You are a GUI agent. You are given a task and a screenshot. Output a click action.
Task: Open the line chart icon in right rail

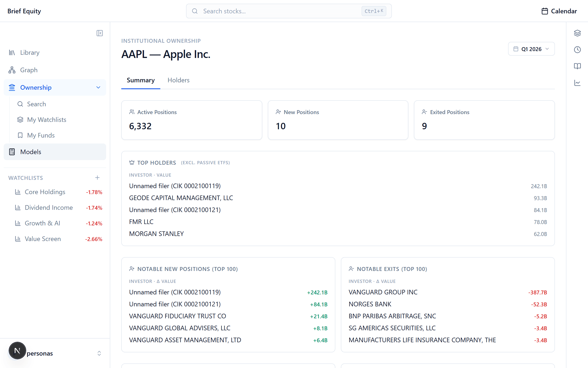point(577,83)
